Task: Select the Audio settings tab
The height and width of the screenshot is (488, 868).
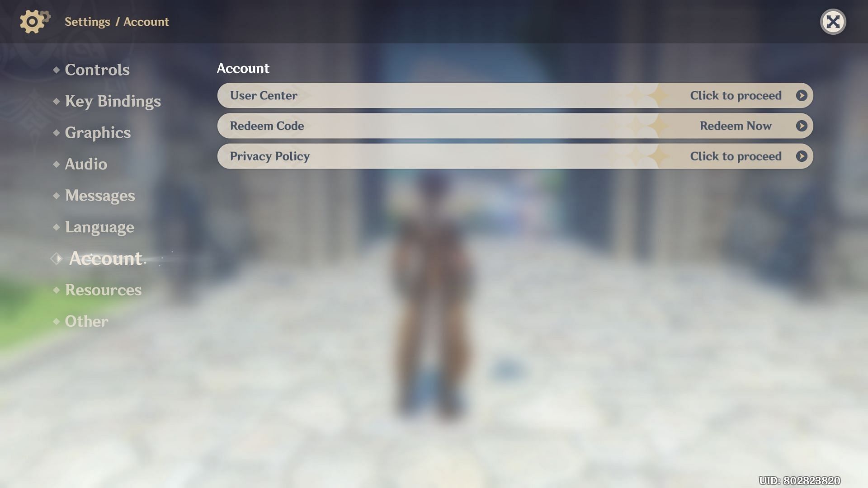Action: coord(86,165)
